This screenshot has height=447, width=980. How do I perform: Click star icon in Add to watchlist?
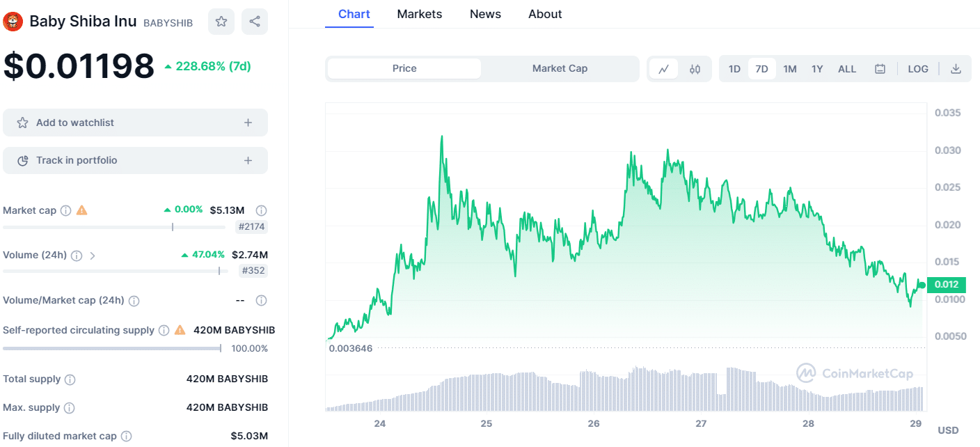tap(22, 123)
